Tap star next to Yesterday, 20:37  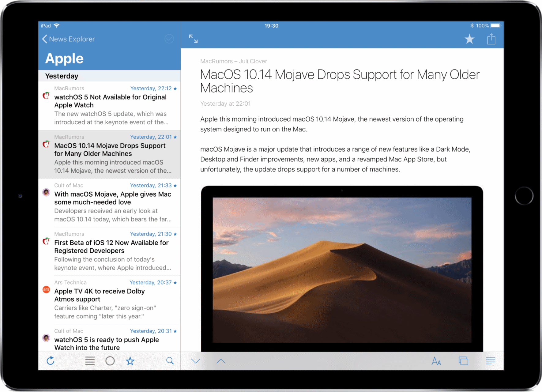point(175,283)
